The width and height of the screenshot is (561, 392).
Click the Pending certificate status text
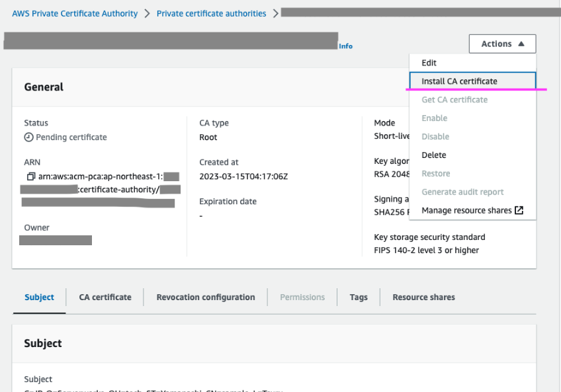[71, 137]
